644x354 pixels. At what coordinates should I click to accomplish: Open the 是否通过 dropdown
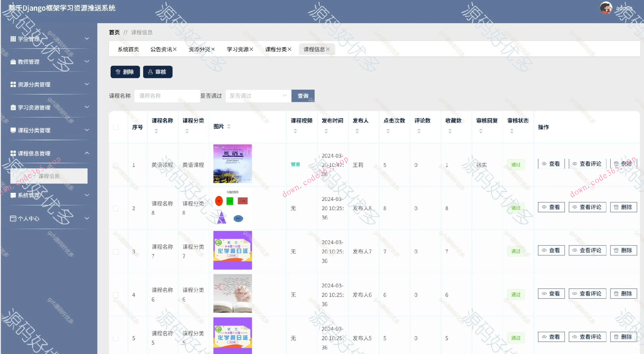point(258,96)
